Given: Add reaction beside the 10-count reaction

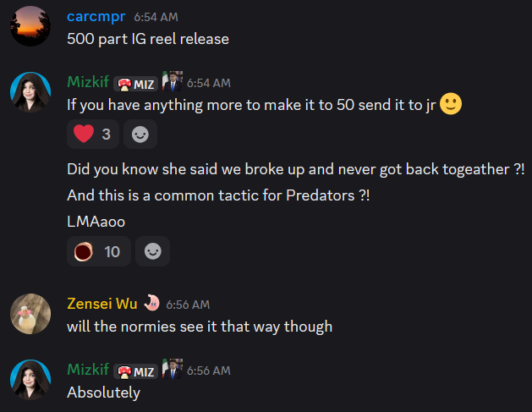Looking at the screenshot, I should 153,251.
